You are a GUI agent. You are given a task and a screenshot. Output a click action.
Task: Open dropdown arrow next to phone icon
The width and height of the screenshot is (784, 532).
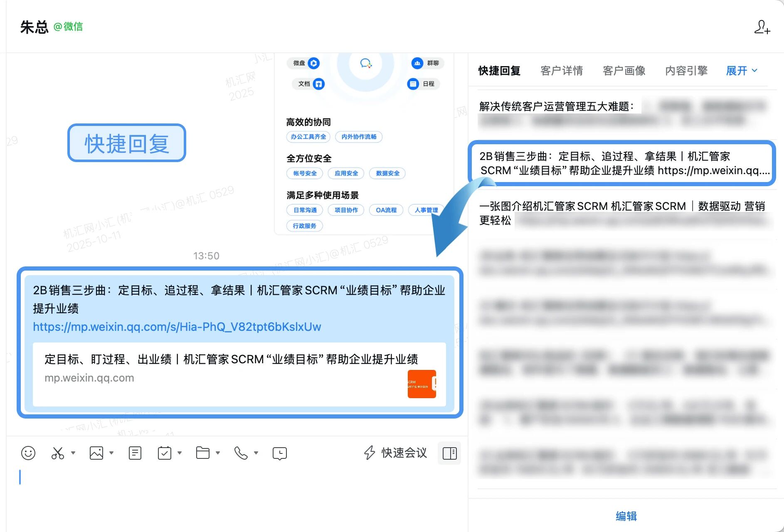click(x=256, y=453)
